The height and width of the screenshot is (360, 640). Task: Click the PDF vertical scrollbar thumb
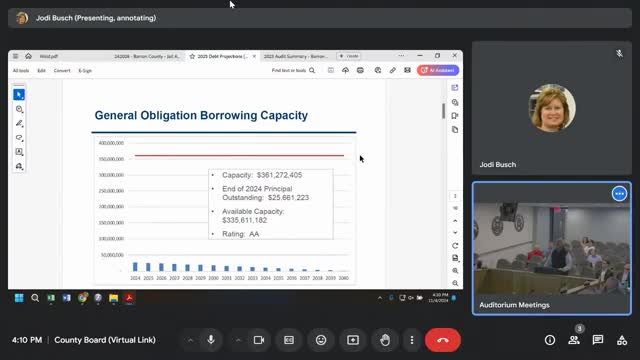(x=443, y=111)
